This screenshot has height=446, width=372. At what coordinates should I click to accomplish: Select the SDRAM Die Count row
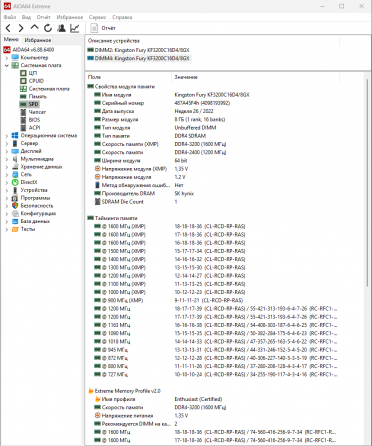(212, 202)
